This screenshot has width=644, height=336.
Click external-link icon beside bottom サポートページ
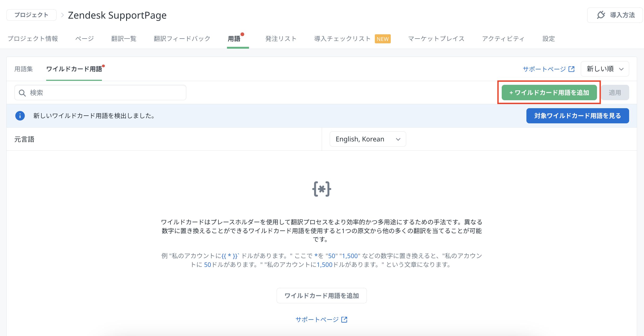point(344,320)
